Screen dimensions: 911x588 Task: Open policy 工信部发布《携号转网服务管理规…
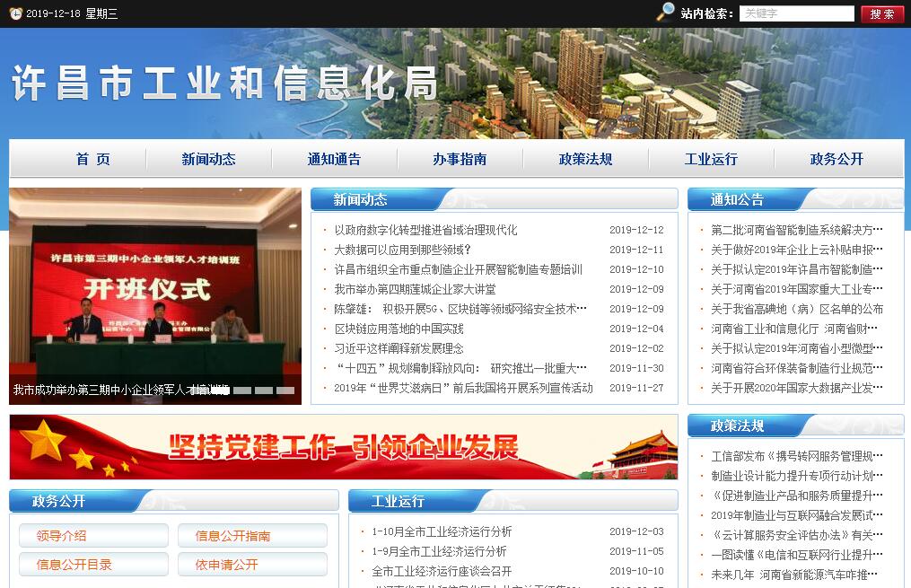tap(796, 456)
